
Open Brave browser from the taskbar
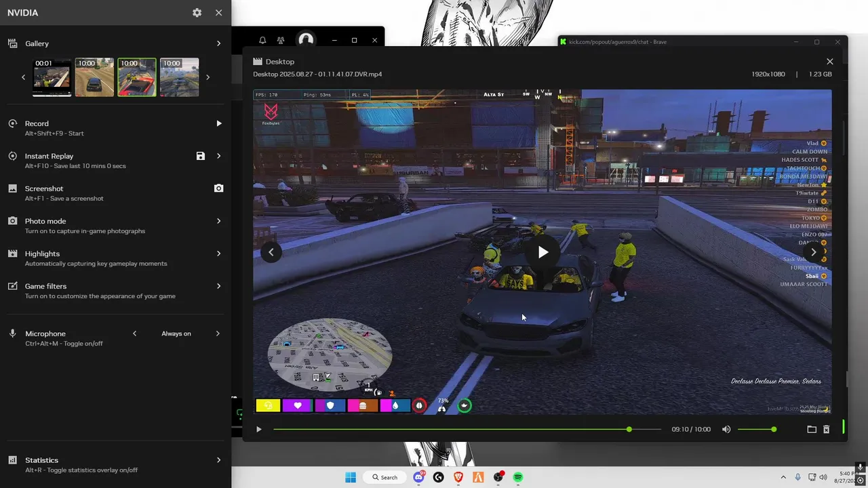click(x=458, y=477)
